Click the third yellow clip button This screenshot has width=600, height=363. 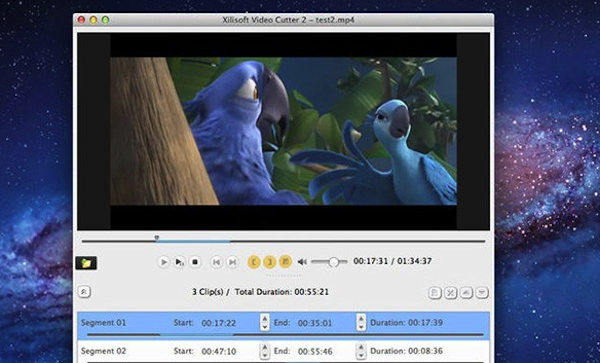click(x=285, y=262)
